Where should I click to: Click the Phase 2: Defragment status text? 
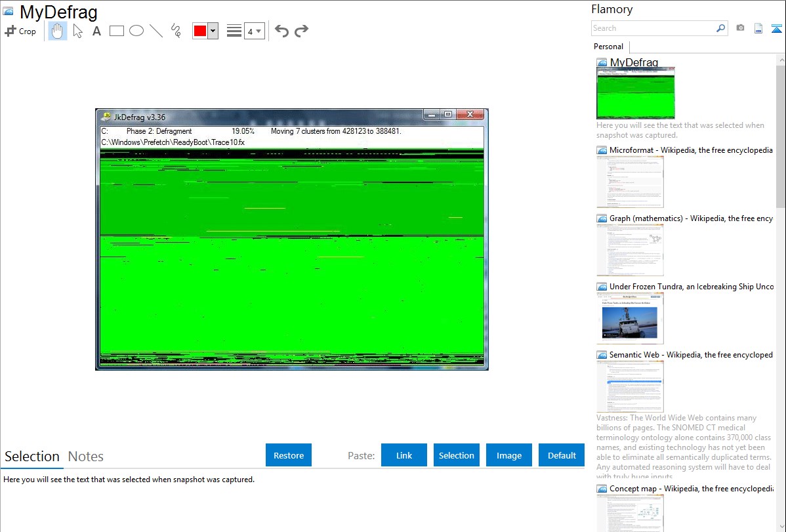[159, 131]
